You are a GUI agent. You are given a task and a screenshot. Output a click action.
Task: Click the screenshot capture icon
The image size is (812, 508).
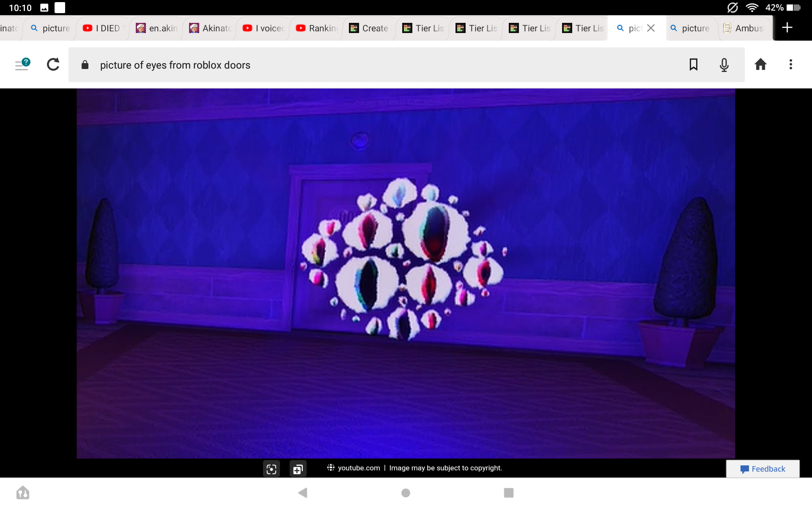(271, 468)
